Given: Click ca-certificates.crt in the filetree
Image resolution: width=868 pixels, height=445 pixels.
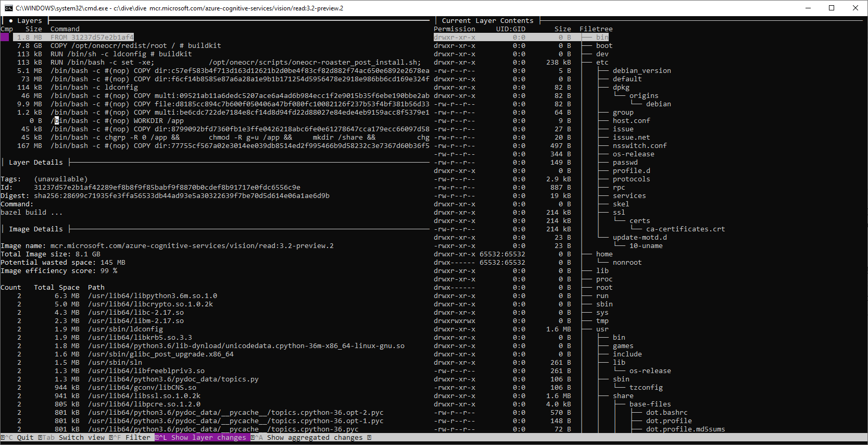Looking at the screenshot, I should coord(685,229).
